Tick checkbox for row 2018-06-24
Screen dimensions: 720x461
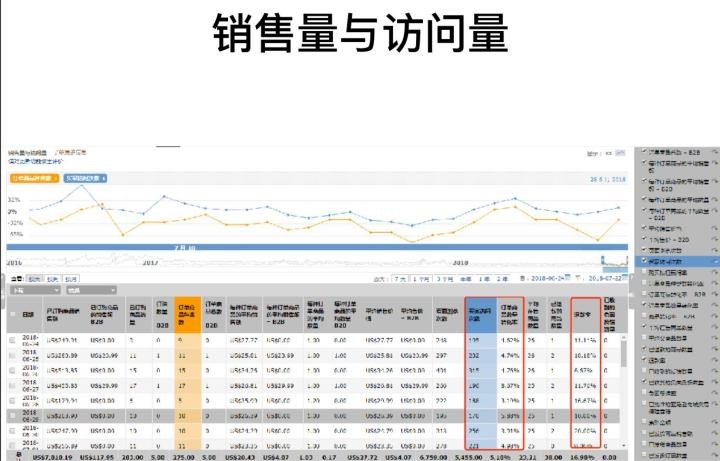tap(12, 340)
